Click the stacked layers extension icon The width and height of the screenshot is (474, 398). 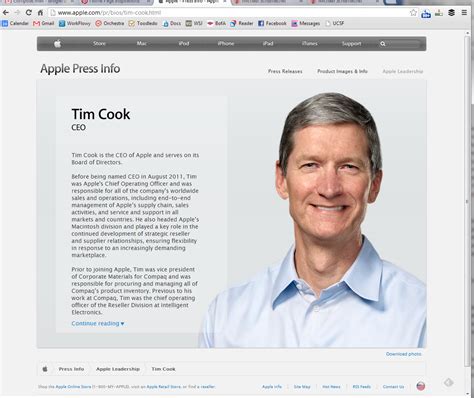click(x=451, y=13)
